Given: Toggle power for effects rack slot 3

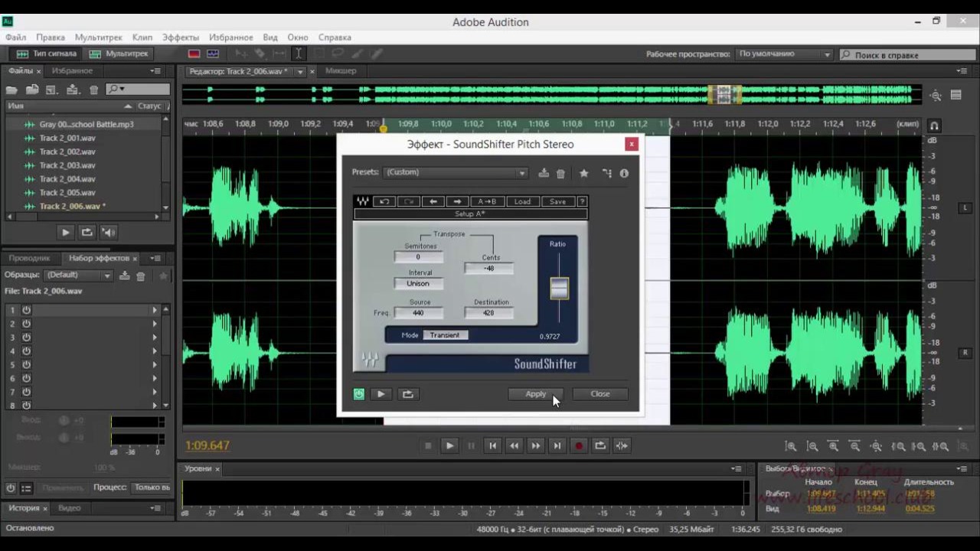Looking at the screenshot, I should [26, 337].
